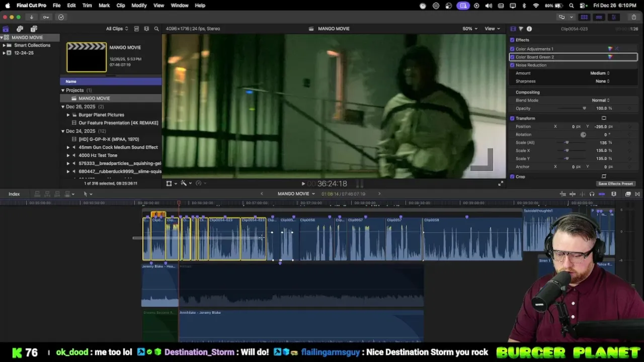The height and width of the screenshot is (362, 644).
Task: Open the Mark menu
Action: point(104,6)
